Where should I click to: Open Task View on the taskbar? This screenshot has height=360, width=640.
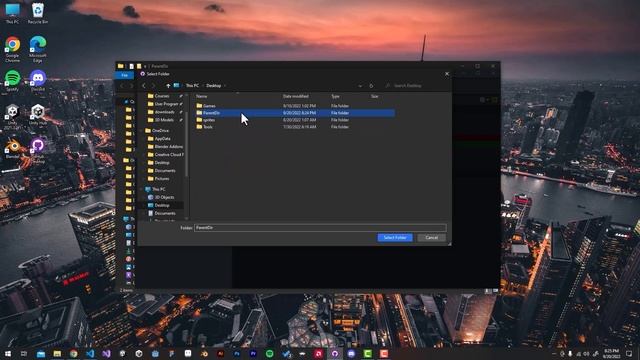[x=24, y=353]
